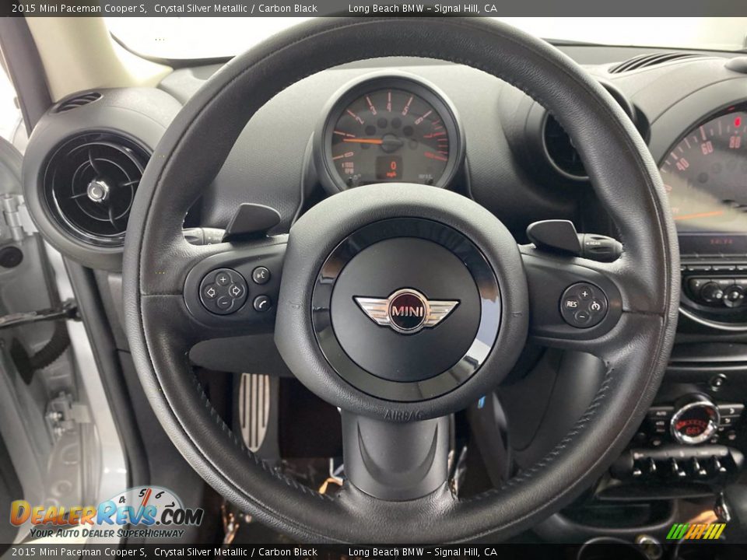Toggle the cruise control on/off speedometer-icon button
This screenshot has height=560, width=747.
[596, 306]
